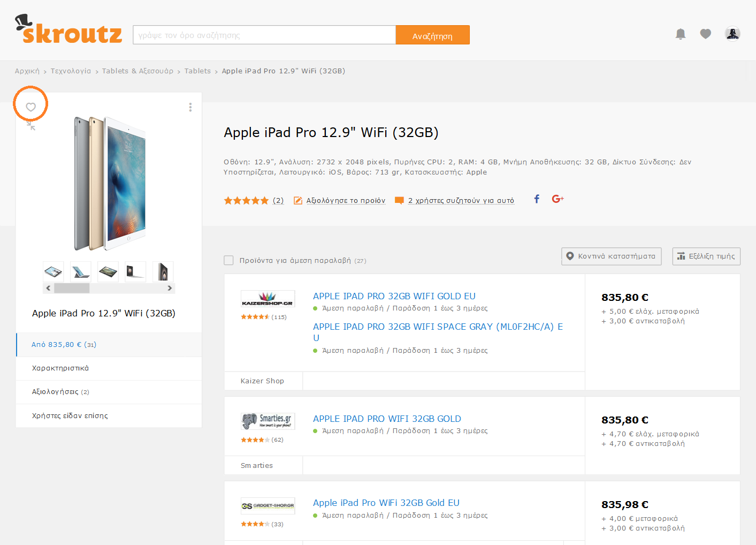Open the user profile avatar
This screenshot has height=545, width=756.
click(x=732, y=34)
